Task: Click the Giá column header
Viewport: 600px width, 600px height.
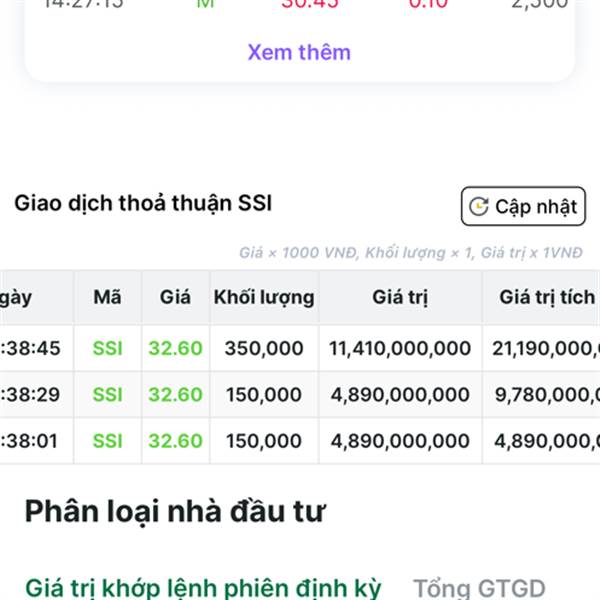Action: coord(175,297)
